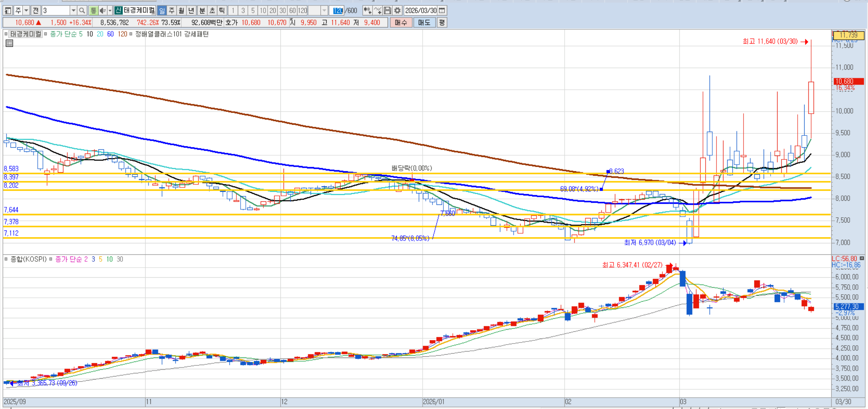Open the dropdown next to speaker icon
868x409 pixels.
110,11
